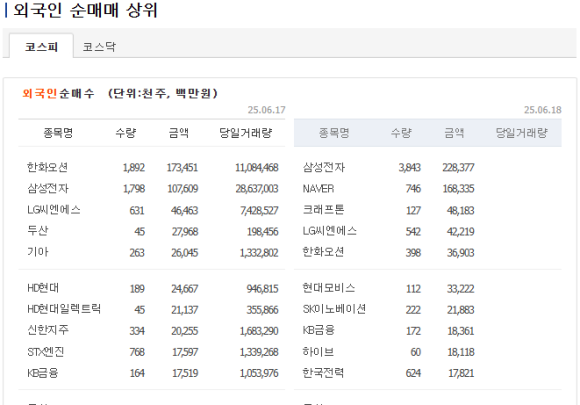The width and height of the screenshot is (580, 405).
Task: Open KB금융 in the 25.06.17 list
Action: (43, 372)
